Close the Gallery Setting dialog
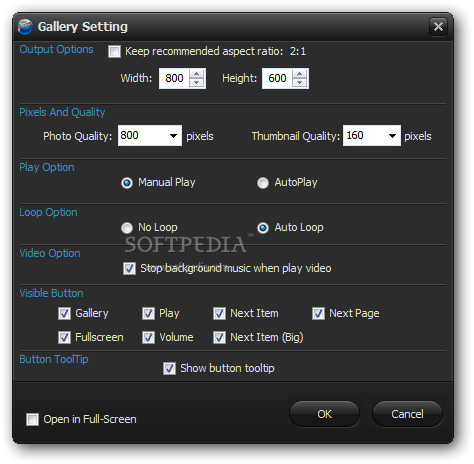The height and width of the screenshot is (464, 474). pyautogui.click(x=438, y=26)
